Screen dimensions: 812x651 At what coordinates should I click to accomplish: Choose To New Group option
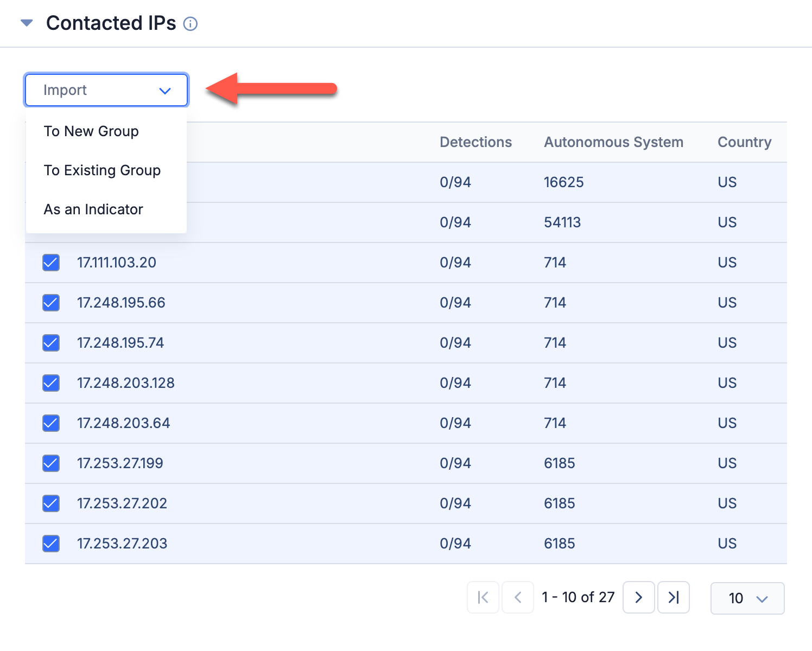pos(91,131)
